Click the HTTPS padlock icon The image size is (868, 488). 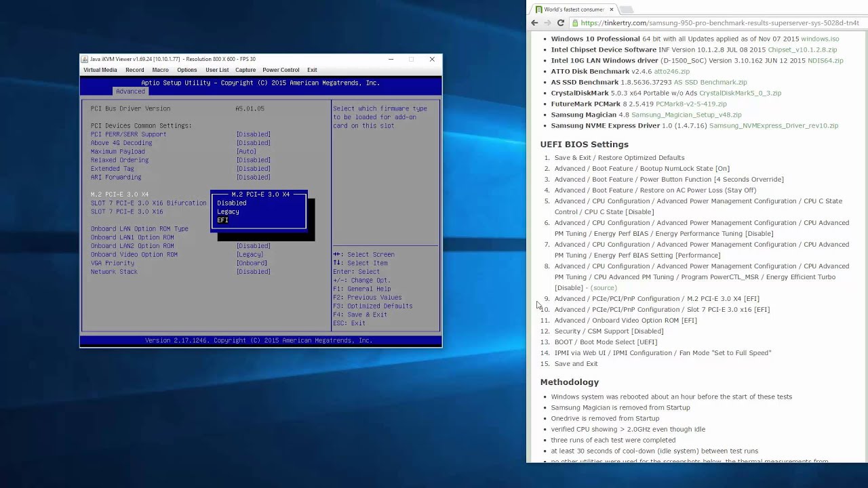click(x=575, y=23)
